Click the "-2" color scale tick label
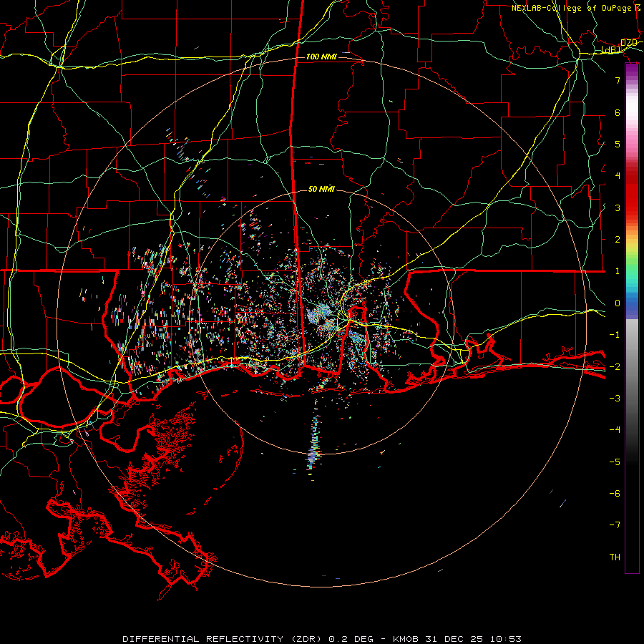Screen dimensions: 644x644 (615, 366)
